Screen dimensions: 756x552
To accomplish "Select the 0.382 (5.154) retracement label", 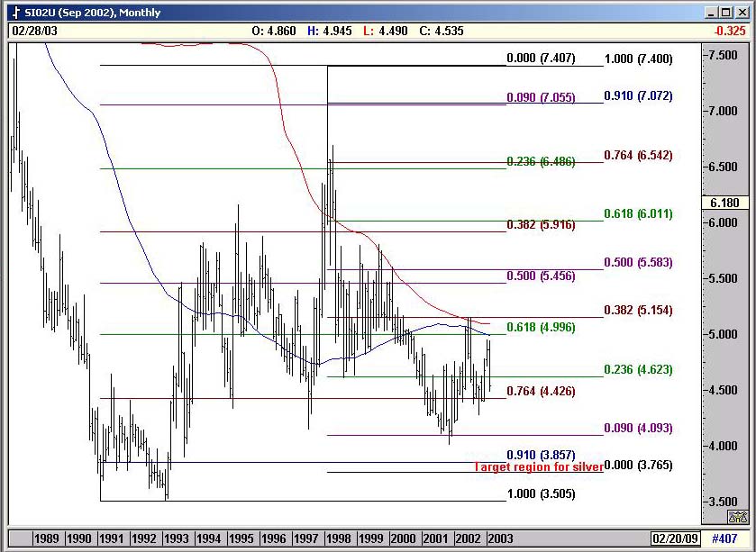I will pyautogui.click(x=638, y=310).
